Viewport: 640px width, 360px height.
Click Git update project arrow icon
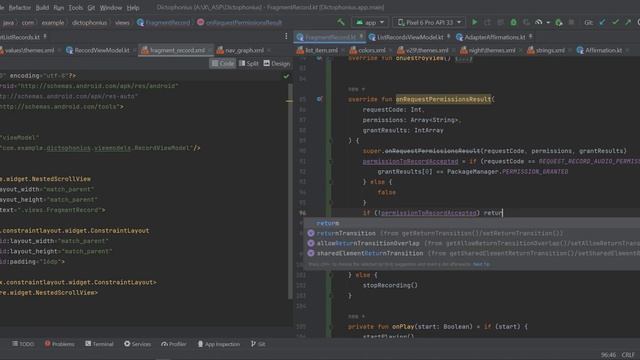click(602, 22)
